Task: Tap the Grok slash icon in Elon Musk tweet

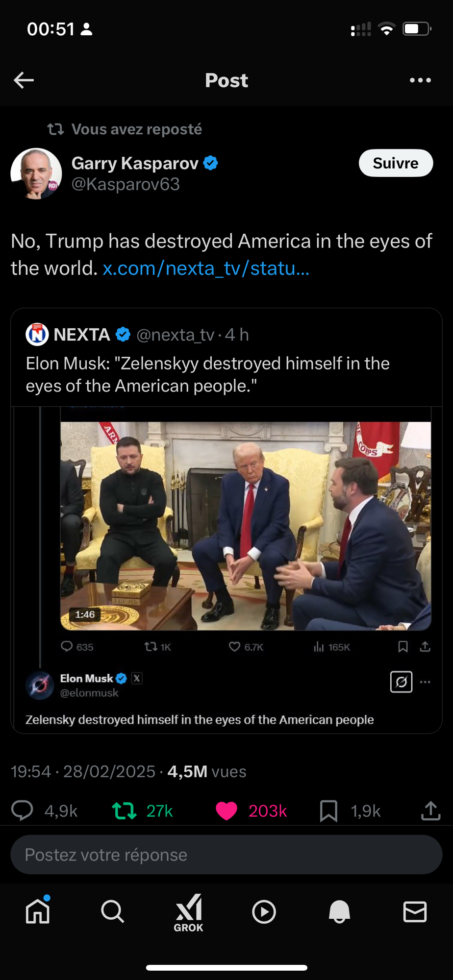Action: (x=401, y=682)
